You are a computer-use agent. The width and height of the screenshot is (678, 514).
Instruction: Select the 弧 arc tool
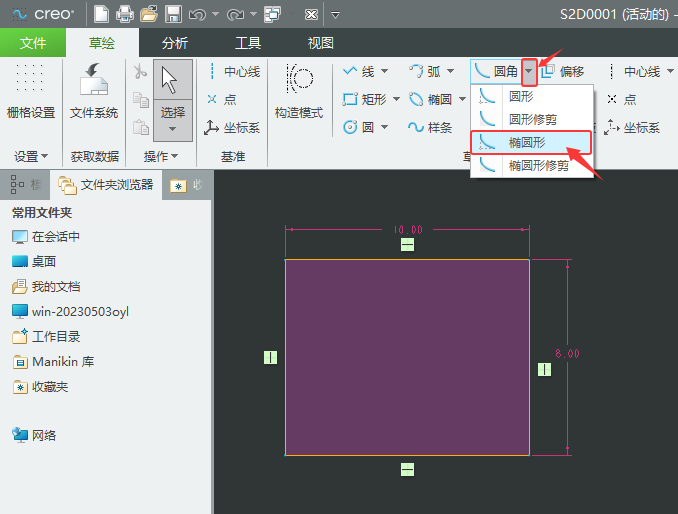425,71
